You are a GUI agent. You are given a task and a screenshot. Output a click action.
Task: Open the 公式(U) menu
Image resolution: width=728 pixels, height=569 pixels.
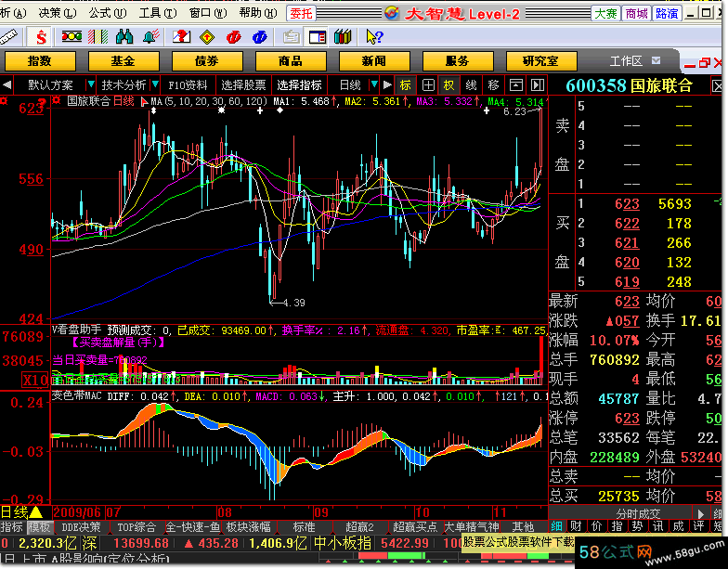pos(108,13)
